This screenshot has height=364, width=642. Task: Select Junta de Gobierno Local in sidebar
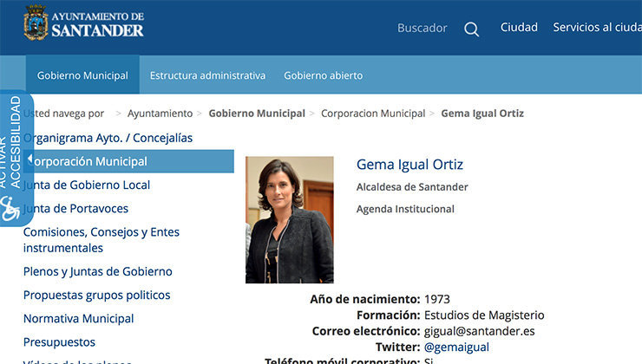pos(87,185)
